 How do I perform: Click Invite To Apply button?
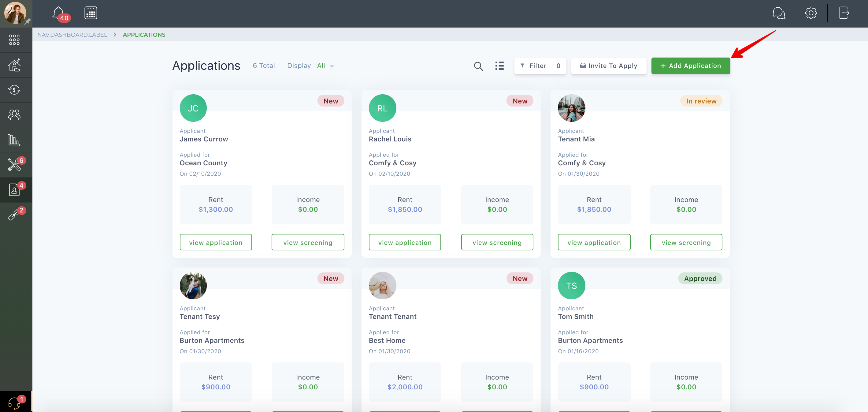point(609,66)
